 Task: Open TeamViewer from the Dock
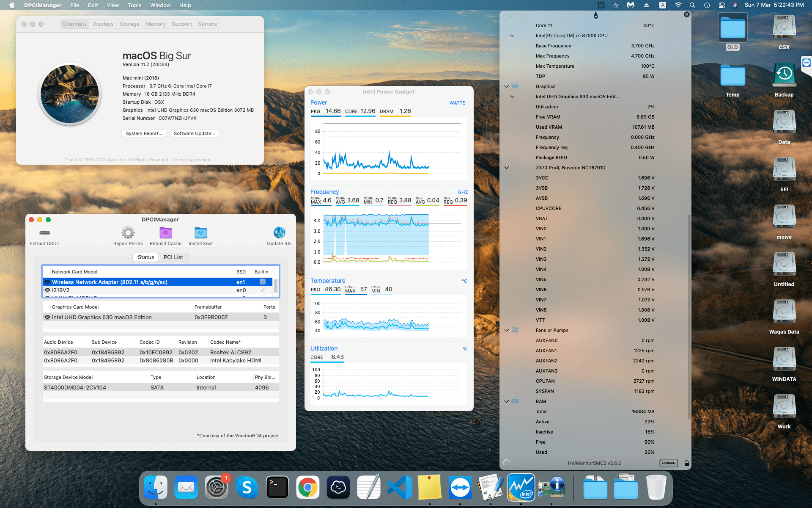tap(460, 487)
